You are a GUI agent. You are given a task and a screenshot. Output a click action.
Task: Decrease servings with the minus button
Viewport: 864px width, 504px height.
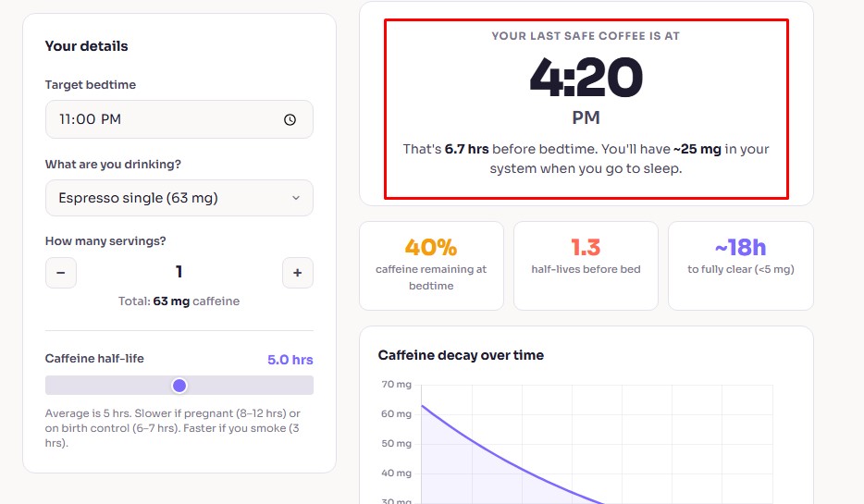tap(61, 273)
